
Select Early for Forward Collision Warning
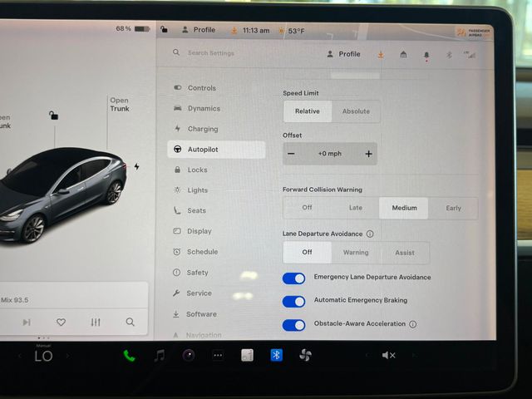pyautogui.click(x=453, y=208)
